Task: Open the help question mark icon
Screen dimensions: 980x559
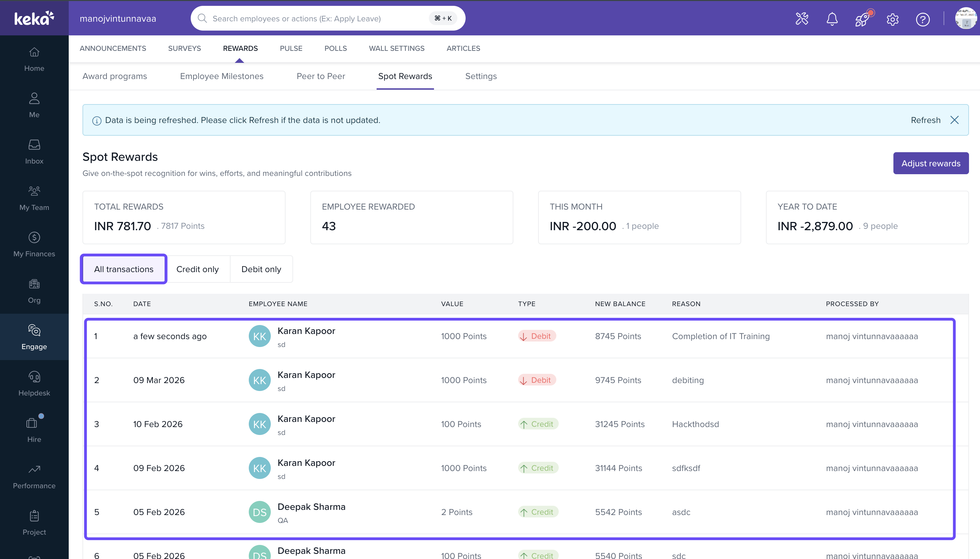Action: tap(922, 19)
